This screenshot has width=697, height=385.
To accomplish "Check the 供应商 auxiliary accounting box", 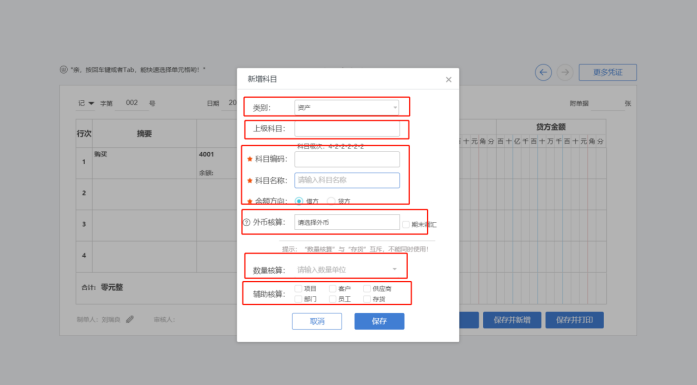I will (367, 289).
